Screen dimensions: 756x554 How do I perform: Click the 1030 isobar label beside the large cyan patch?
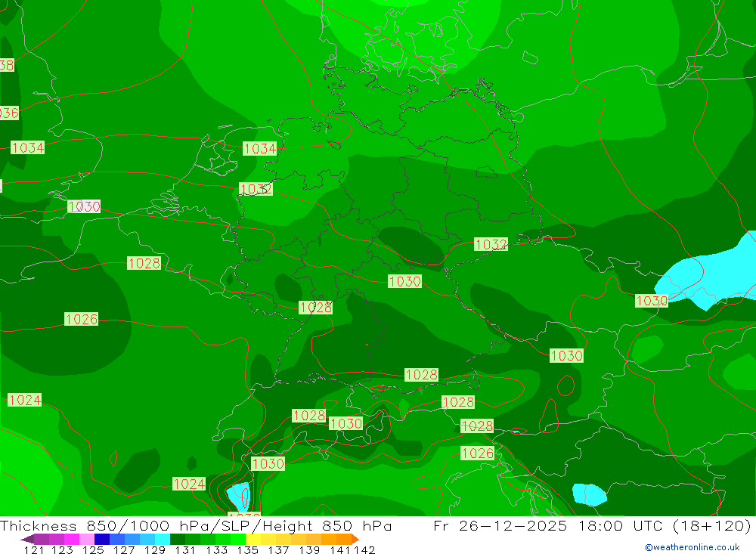click(x=652, y=301)
